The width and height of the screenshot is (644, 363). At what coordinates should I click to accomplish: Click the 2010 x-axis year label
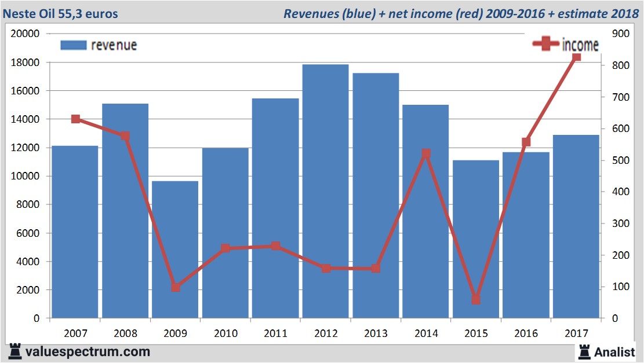pos(225,333)
